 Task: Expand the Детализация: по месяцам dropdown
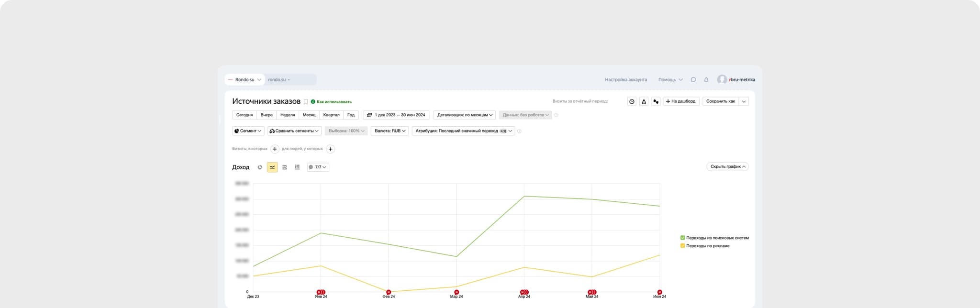pyautogui.click(x=464, y=115)
